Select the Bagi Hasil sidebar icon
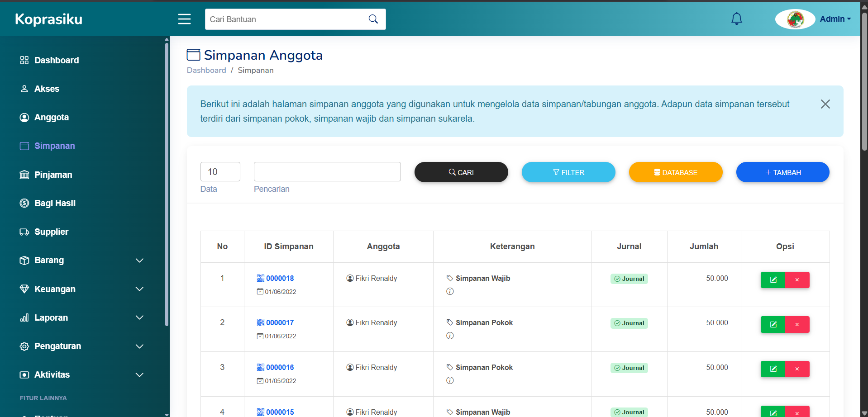Viewport: 868px width, 417px height. [24, 203]
